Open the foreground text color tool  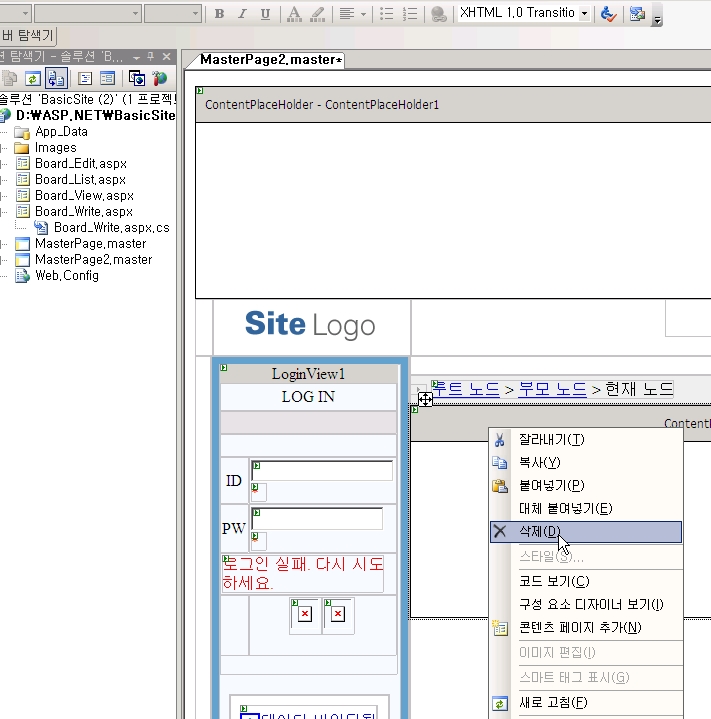click(294, 14)
